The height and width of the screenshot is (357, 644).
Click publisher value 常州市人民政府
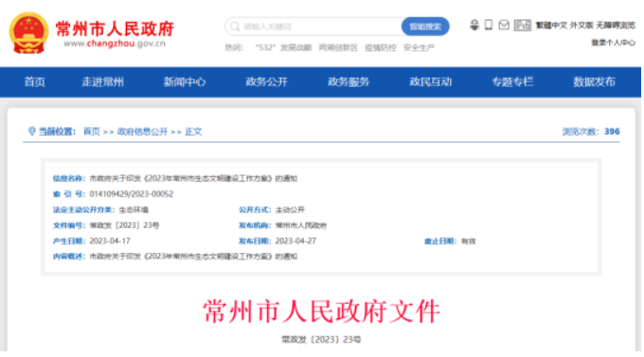[x=301, y=225]
